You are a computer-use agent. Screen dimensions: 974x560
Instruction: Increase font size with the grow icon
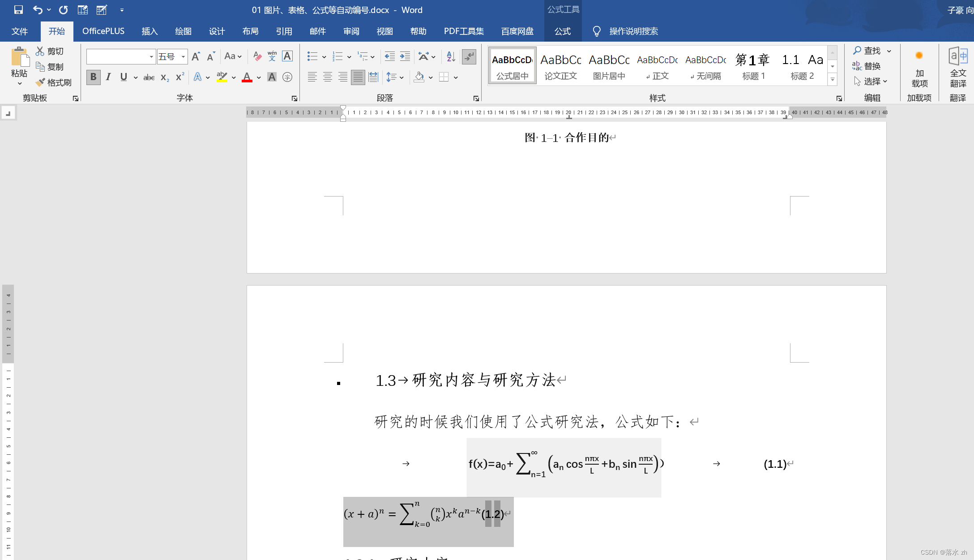coord(196,56)
